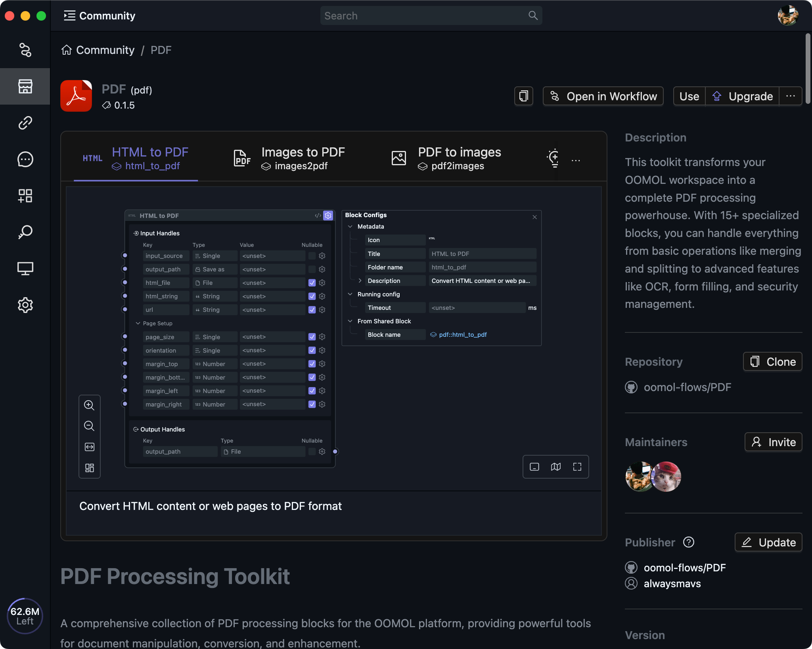This screenshot has width=812, height=649.
Task: Click the fit-width icon in canvas toolbar
Action: pyautogui.click(x=89, y=447)
